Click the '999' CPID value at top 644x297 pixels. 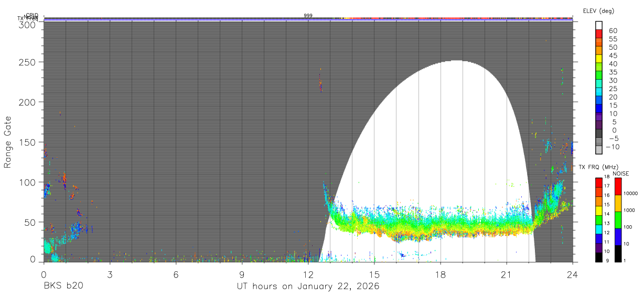coord(308,16)
